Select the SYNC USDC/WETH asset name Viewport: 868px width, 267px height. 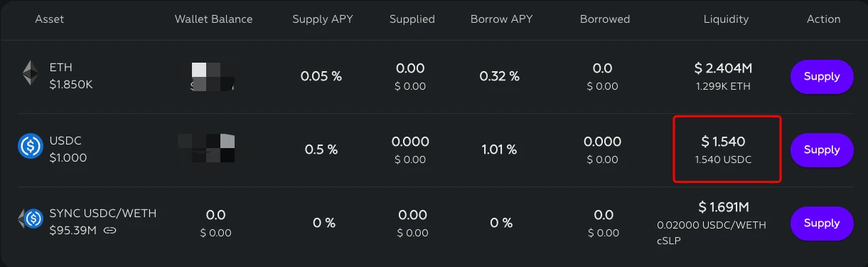pos(103,214)
